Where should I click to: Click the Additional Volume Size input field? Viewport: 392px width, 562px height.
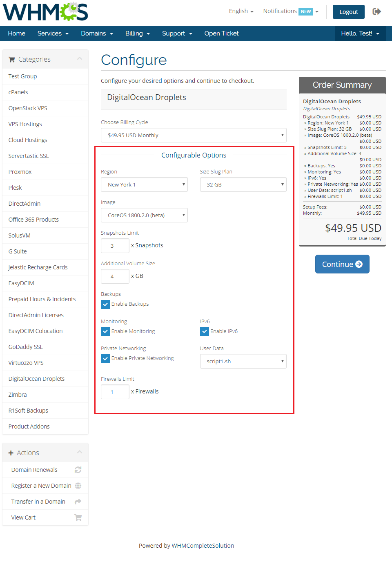115,276
